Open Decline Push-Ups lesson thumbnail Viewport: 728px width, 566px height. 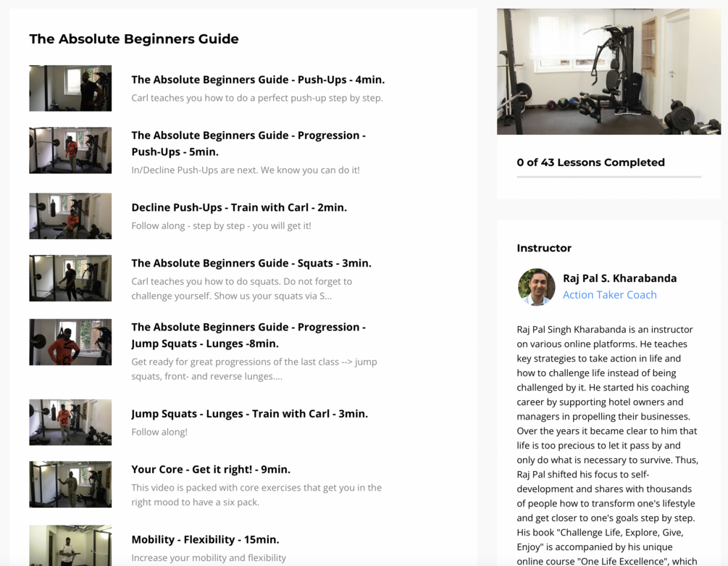(x=70, y=216)
